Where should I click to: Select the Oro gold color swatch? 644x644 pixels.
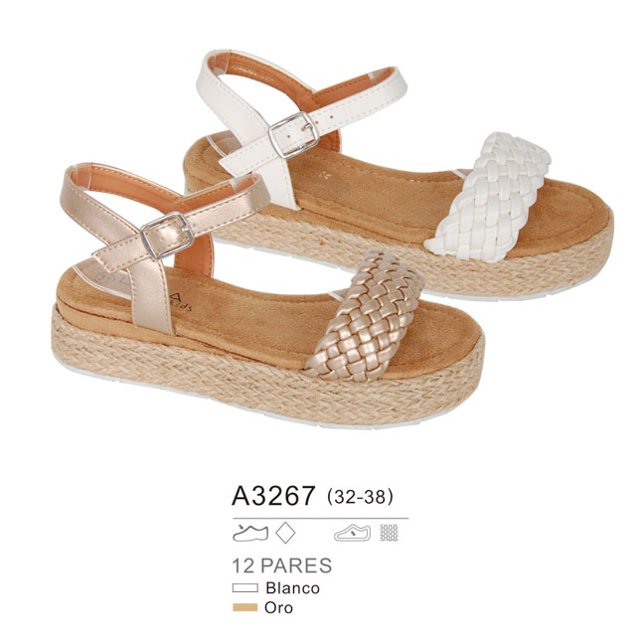tap(245, 607)
